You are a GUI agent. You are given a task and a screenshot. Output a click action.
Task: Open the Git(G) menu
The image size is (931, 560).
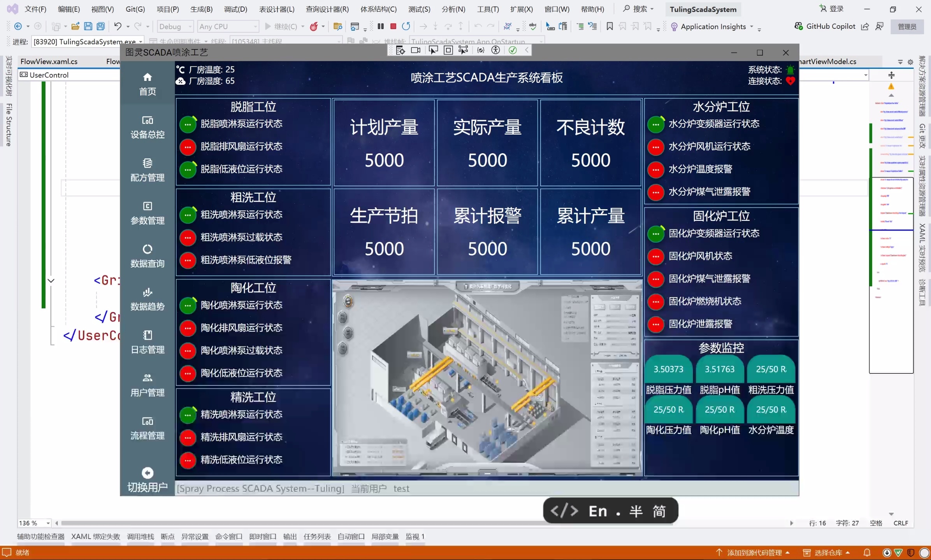[x=135, y=9]
